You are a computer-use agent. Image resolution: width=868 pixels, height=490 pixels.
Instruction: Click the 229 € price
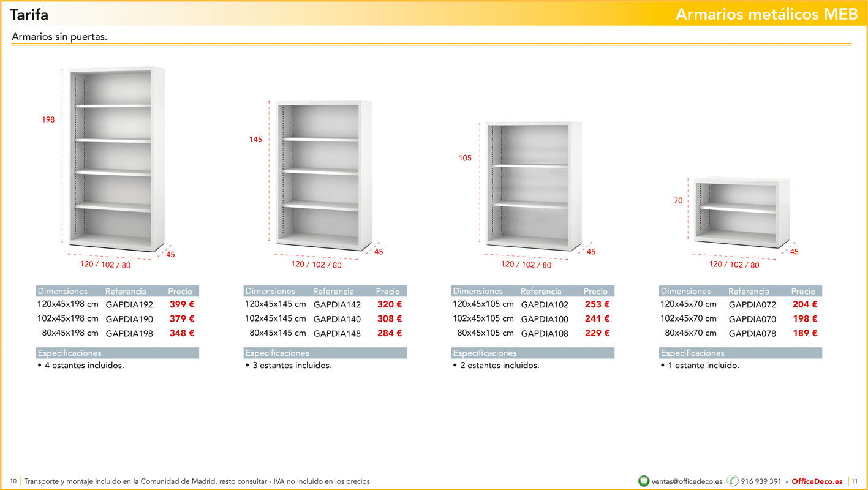click(x=597, y=333)
